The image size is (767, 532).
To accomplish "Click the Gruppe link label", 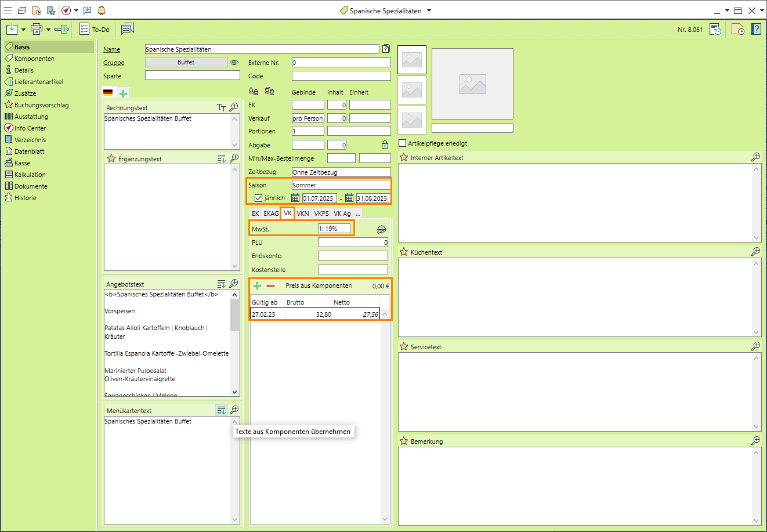I will (x=114, y=63).
